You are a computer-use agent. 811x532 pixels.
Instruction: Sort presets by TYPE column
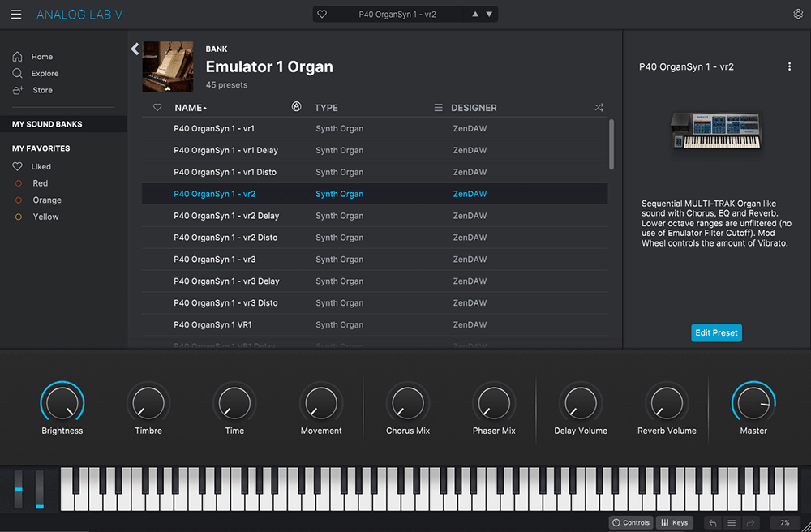click(x=326, y=108)
